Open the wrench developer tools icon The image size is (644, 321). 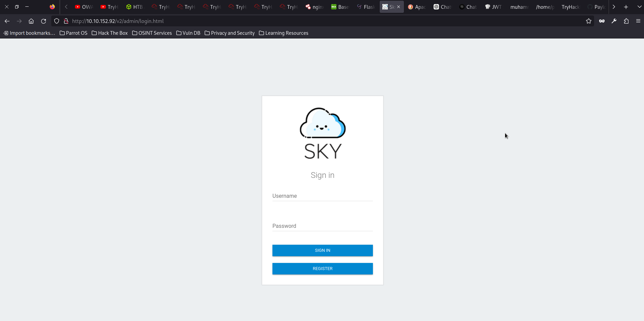coord(614,21)
